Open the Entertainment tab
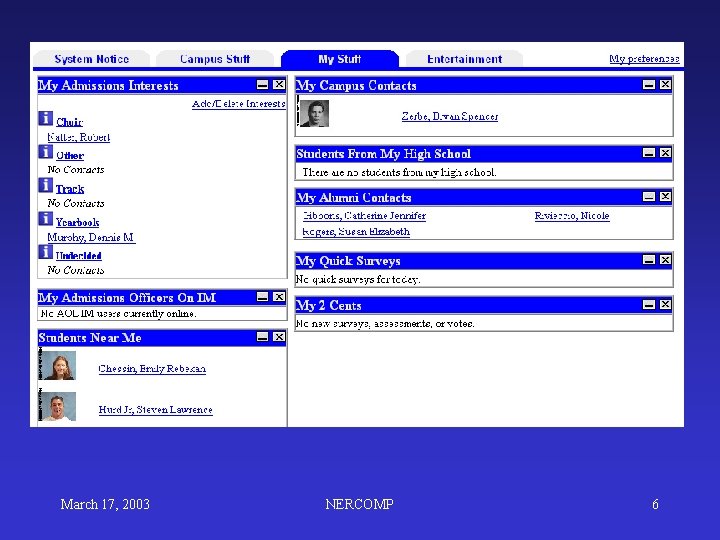Image resolution: width=720 pixels, height=540 pixels. point(464,59)
